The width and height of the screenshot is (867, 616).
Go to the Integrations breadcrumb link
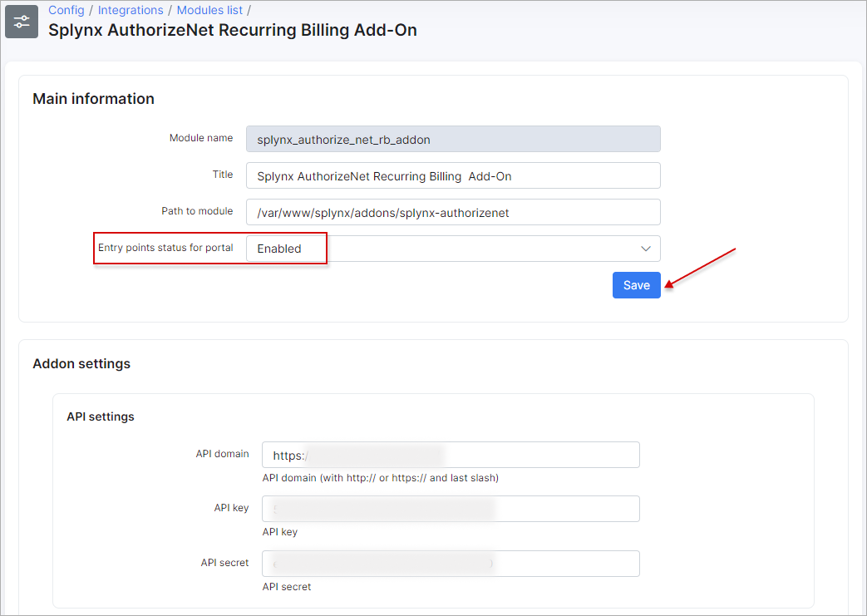[x=131, y=10]
